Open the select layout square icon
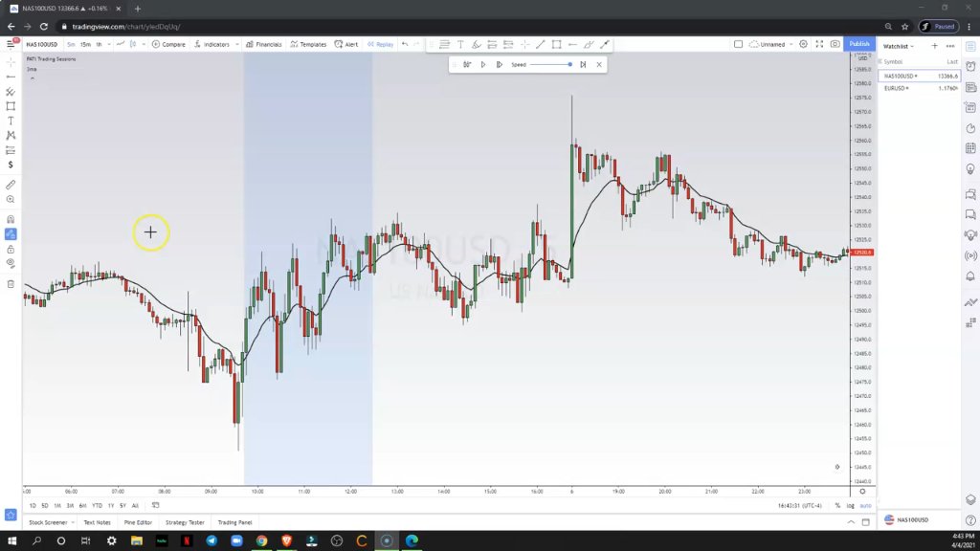 (738, 44)
